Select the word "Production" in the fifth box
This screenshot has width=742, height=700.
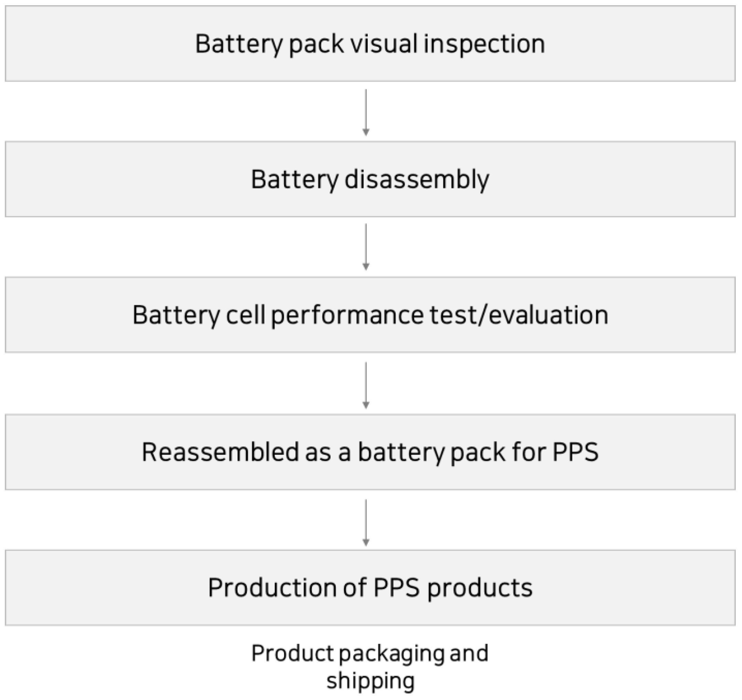(x=272, y=587)
